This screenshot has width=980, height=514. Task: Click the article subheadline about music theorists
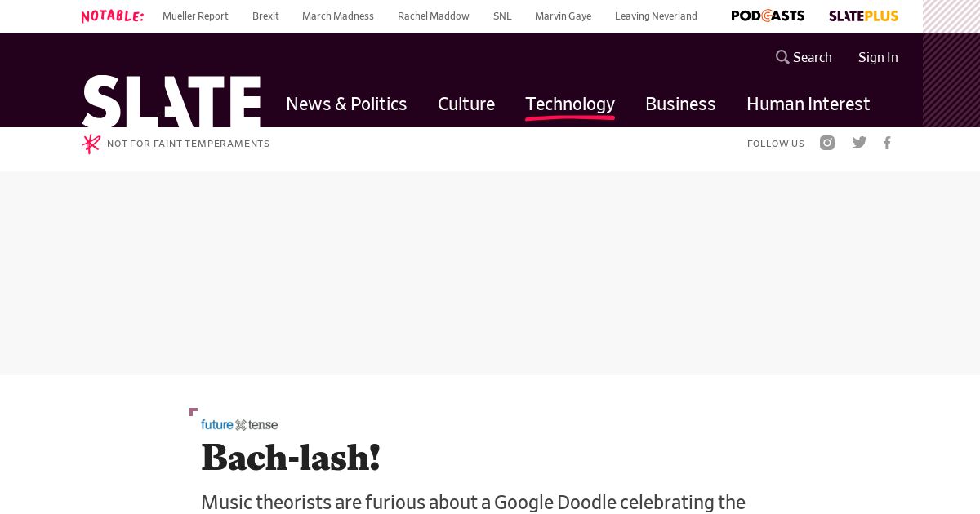(x=473, y=503)
